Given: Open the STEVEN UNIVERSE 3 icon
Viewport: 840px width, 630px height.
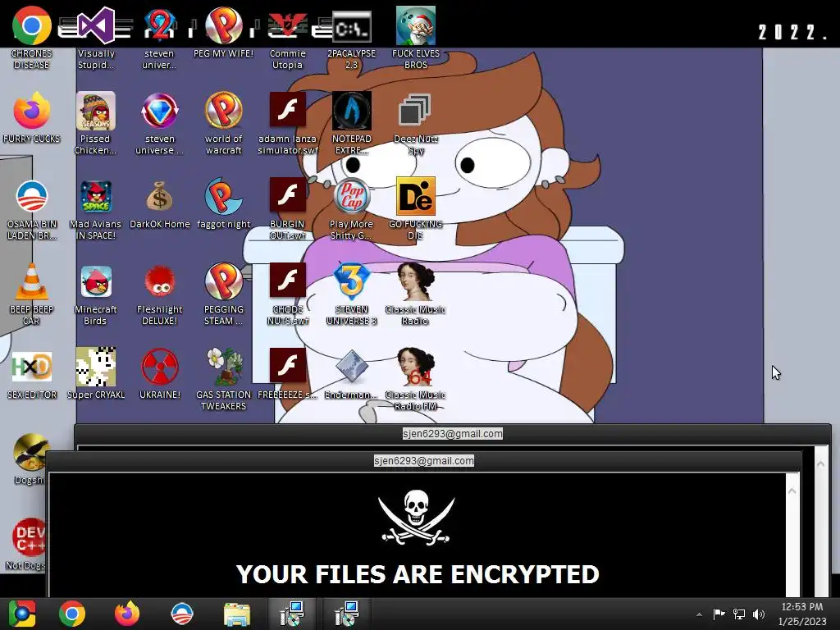Looking at the screenshot, I should (351, 281).
